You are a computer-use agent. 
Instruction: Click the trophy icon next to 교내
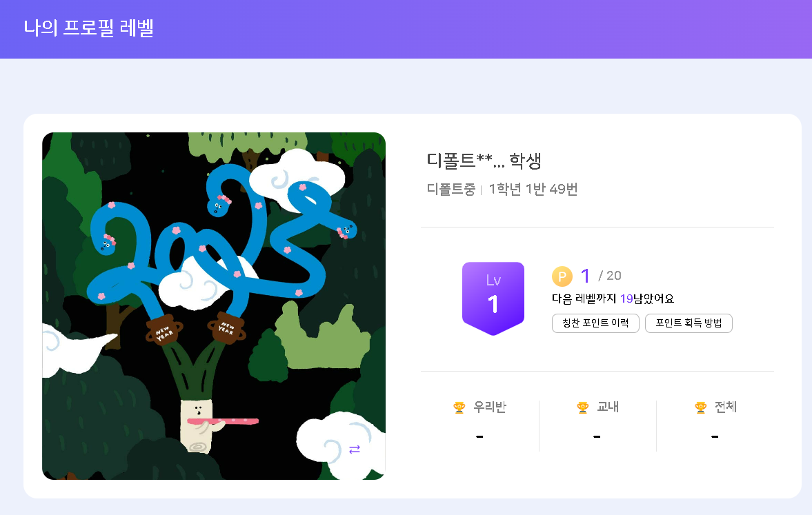[x=582, y=407]
